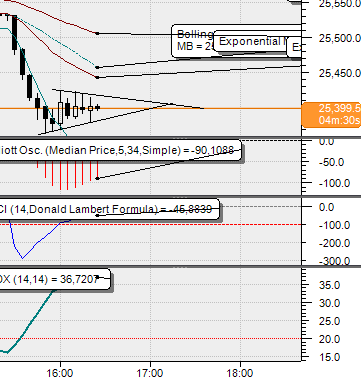Click the 25.0 ADX axis value
Screen dimensions: 361x377
329,321
